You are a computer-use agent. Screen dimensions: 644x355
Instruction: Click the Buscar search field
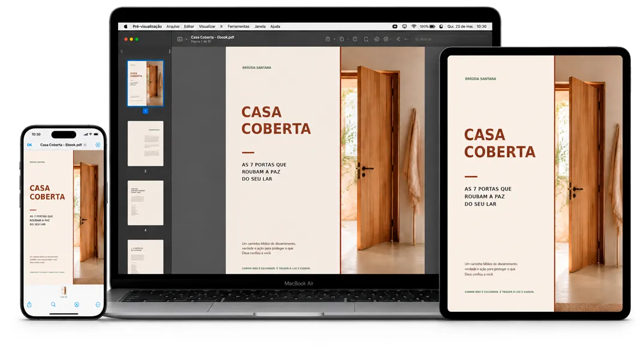click(424, 40)
